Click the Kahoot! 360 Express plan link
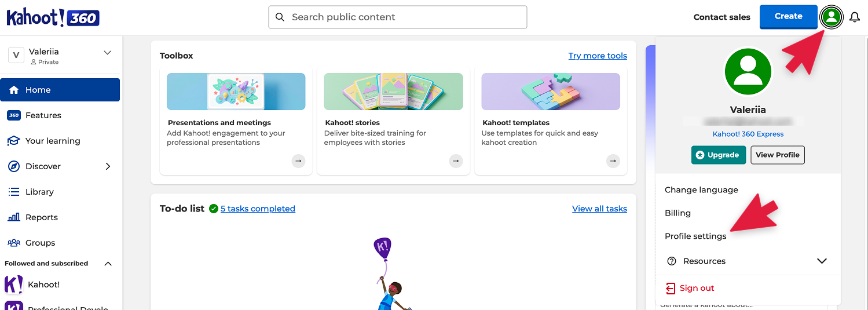Image resolution: width=868 pixels, height=310 pixels. [x=748, y=134]
